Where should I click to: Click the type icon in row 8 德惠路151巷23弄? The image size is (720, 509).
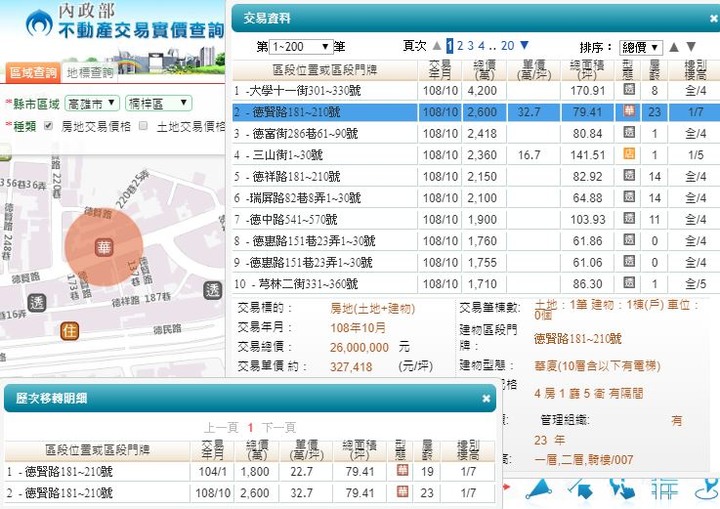pos(629,240)
